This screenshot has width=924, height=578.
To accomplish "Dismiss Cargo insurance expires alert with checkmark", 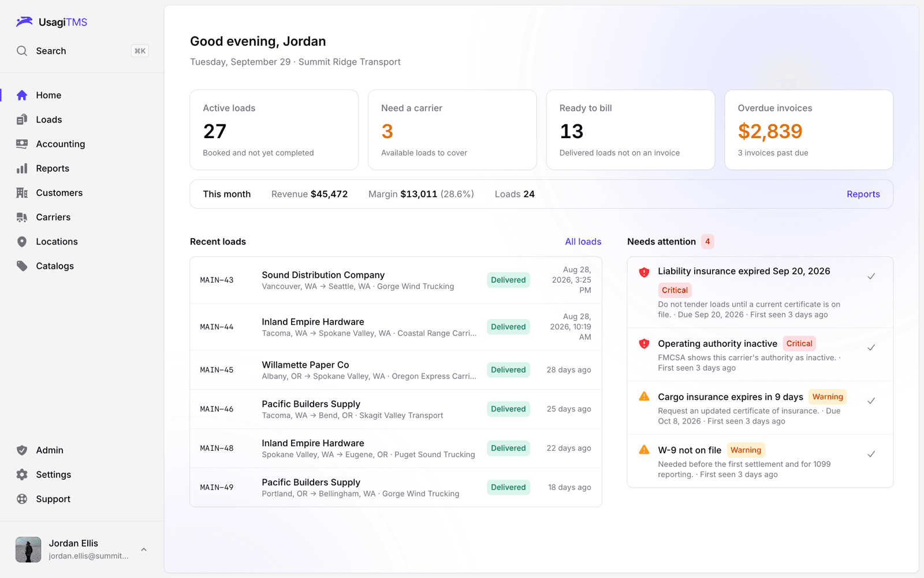I will (x=871, y=401).
